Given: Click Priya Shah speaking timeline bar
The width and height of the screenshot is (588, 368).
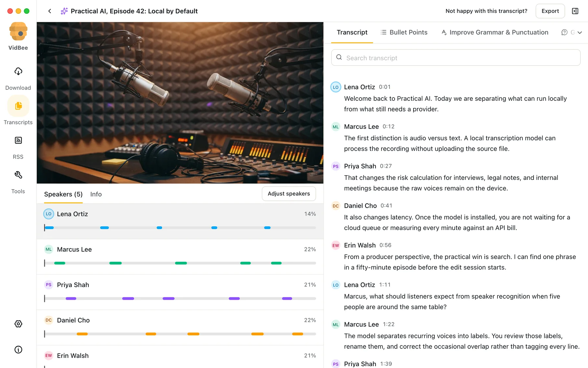Looking at the screenshot, I should click(x=180, y=298).
